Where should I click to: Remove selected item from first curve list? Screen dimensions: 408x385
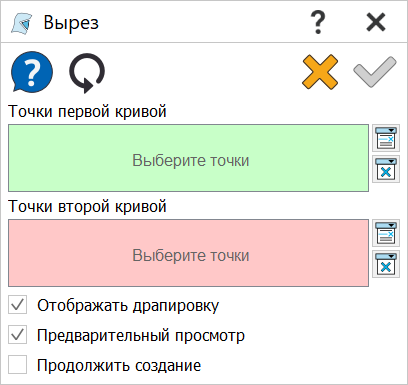point(386,138)
